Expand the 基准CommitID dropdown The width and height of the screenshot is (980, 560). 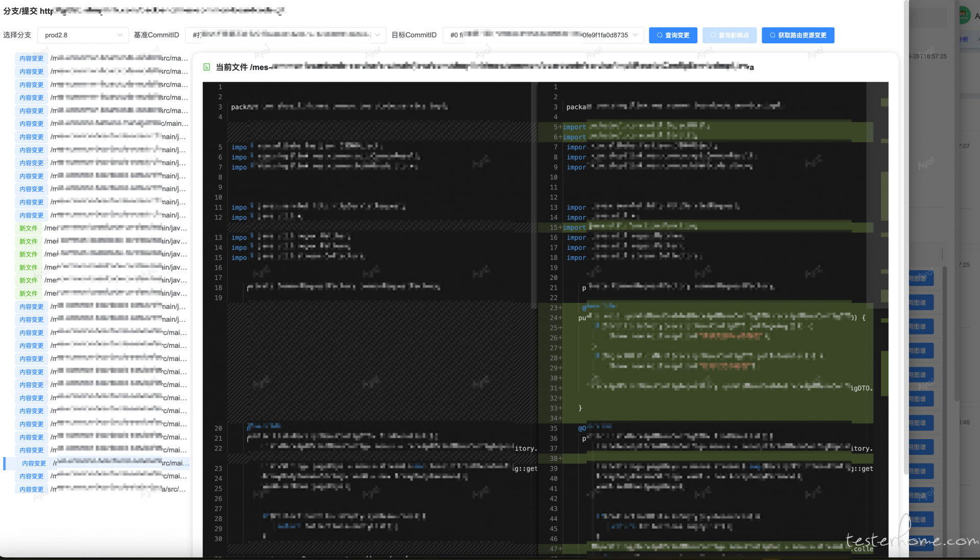pos(285,35)
